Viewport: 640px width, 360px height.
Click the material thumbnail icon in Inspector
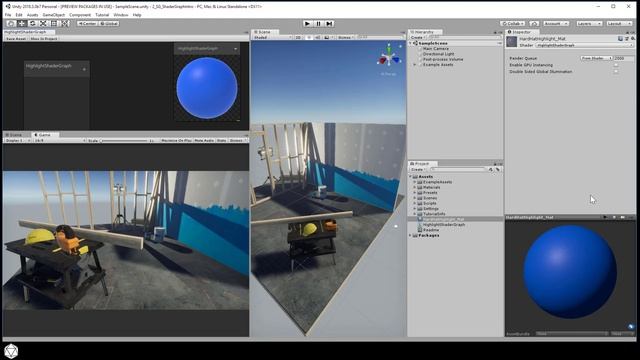point(512,42)
